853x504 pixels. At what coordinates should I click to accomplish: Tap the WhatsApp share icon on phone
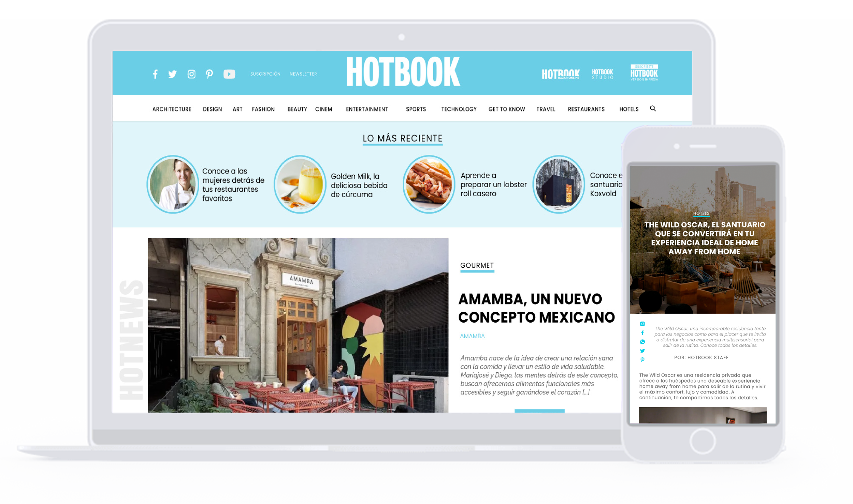coord(642,342)
